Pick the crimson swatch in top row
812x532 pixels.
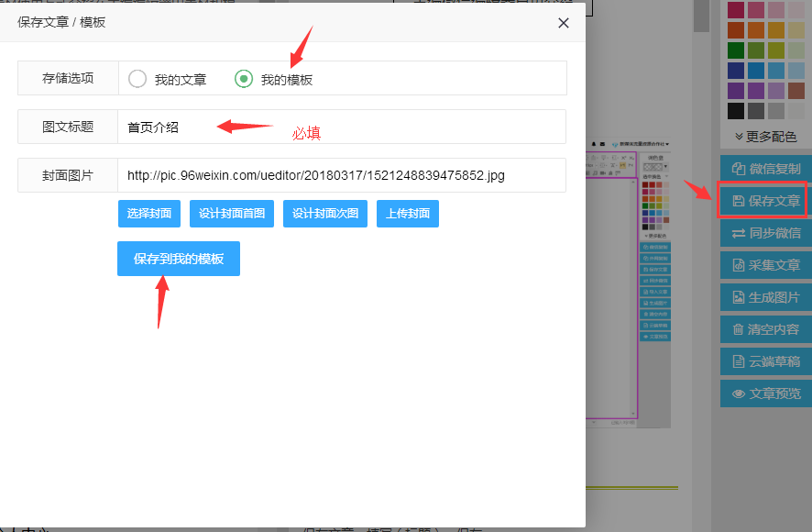(x=735, y=10)
